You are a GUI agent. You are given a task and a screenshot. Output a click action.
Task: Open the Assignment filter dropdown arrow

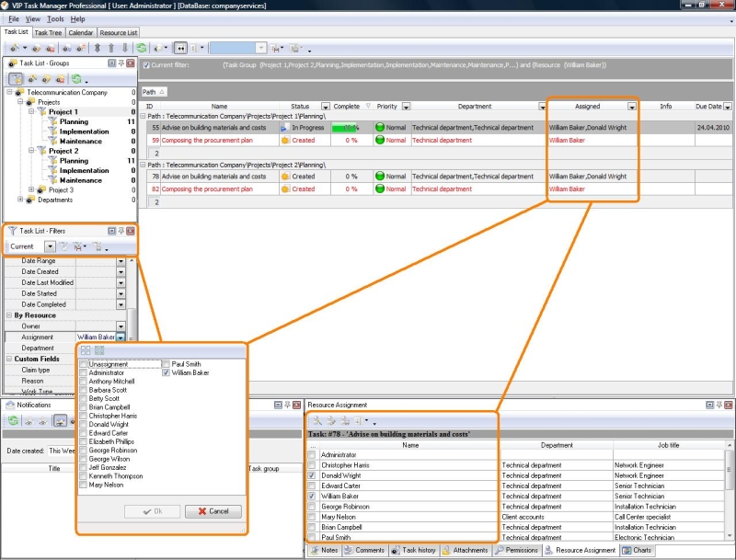121,337
